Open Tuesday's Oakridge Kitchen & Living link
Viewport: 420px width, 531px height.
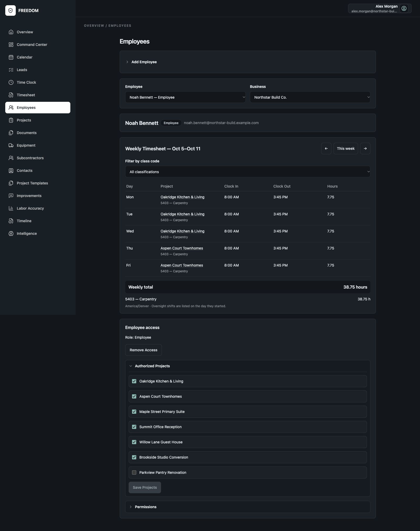click(x=182, y=214)
